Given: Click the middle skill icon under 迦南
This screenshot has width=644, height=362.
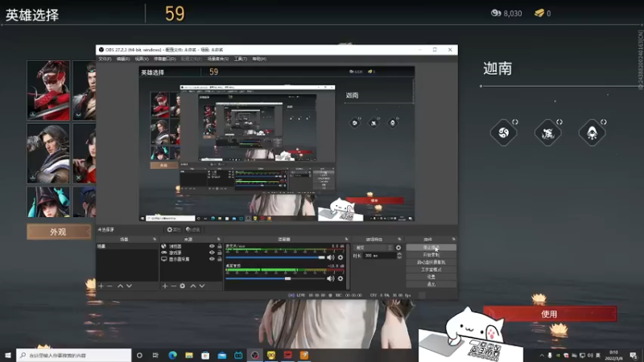Looking at the screenshot, I should click(x=548, y=132).
